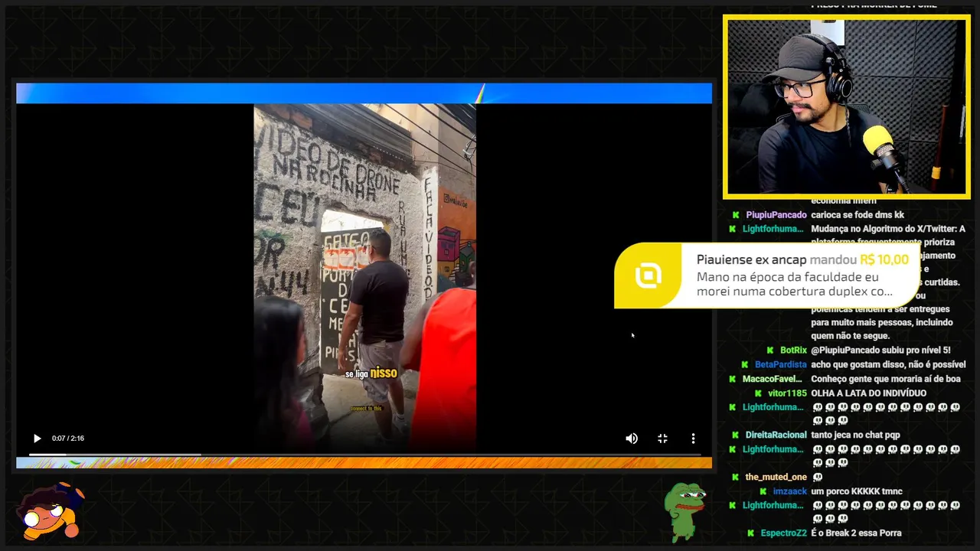This screenshot has height=551, width=980.
Task: Open vitor1185's chat profile
Action: pos(787,393)
